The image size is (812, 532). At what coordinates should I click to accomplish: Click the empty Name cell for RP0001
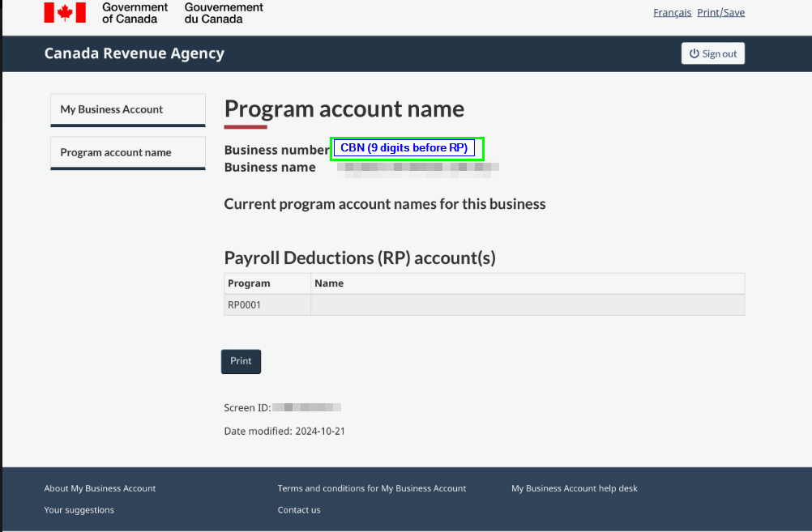coord(527,305)
